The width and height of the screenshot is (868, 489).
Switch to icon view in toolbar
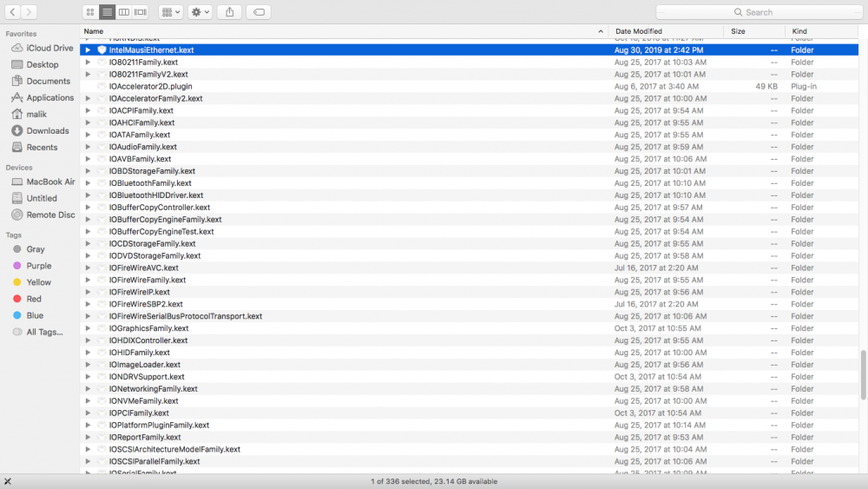[91, 12]
